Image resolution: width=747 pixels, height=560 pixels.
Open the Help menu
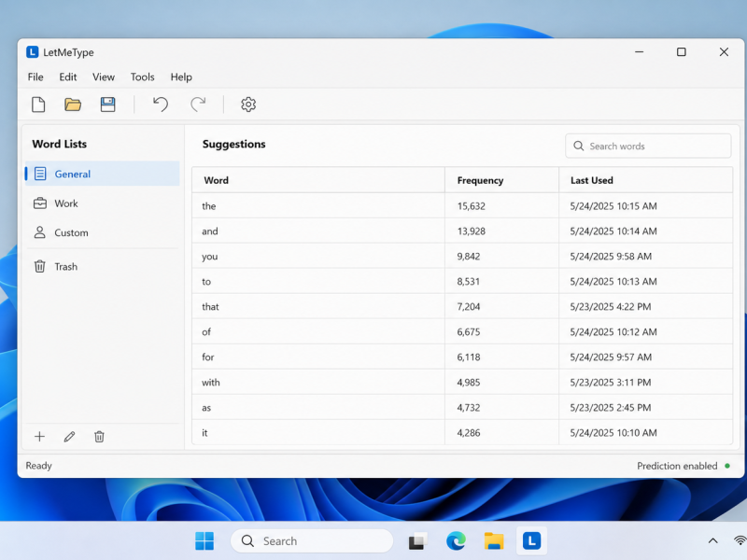[181, 77]
